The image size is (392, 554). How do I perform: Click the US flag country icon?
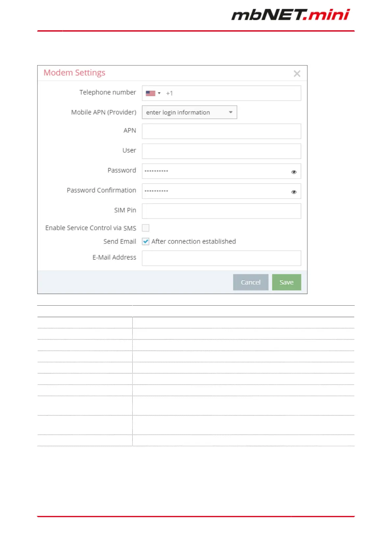coord(150,93)
